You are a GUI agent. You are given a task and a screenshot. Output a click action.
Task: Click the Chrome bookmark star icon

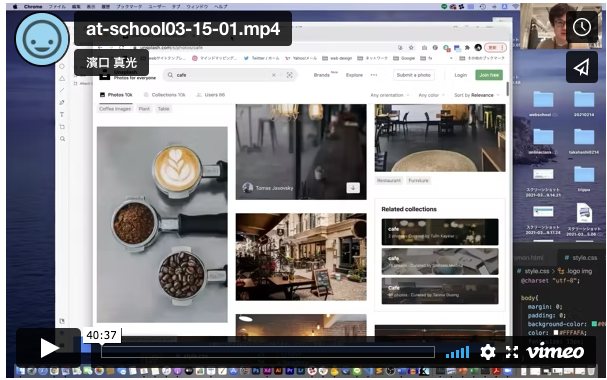411,48
